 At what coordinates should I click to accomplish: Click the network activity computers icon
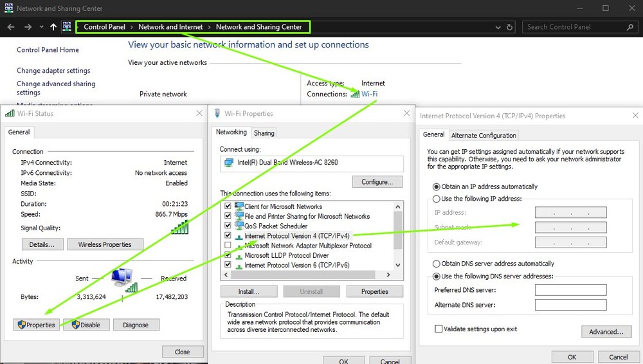[123, 280]
